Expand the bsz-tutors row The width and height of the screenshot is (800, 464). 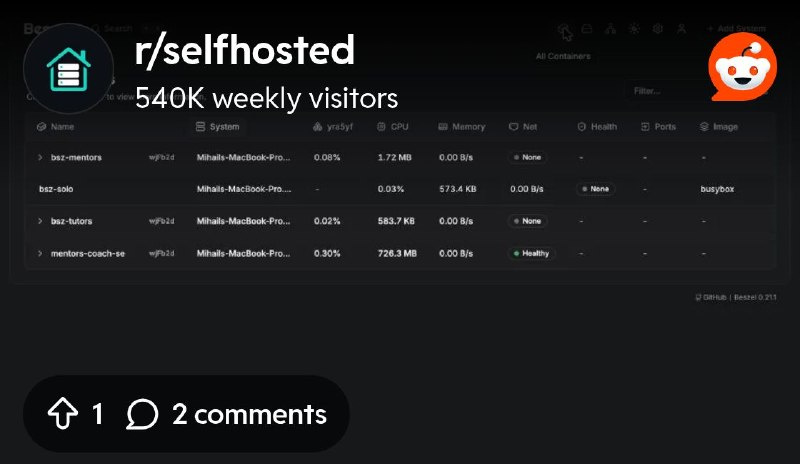(x=40, y=221)
